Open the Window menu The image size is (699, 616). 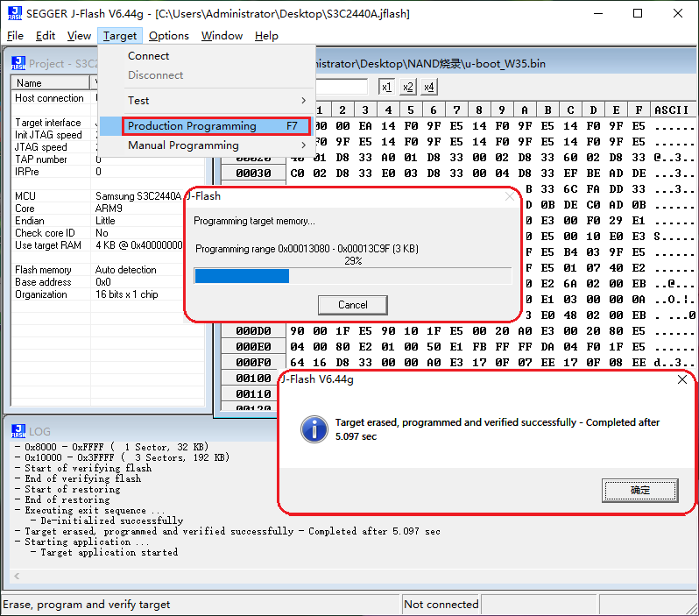(x=222, y=36)
